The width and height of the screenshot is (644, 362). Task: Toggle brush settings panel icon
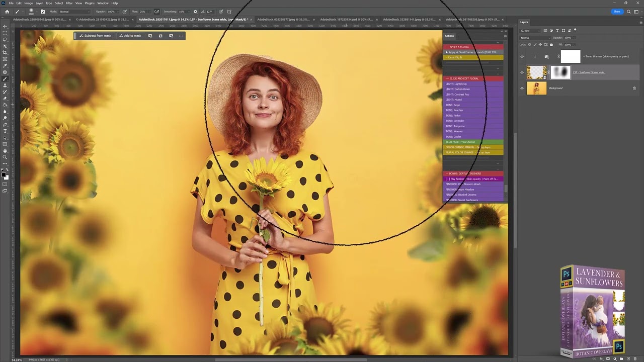[x=43, y=12]
